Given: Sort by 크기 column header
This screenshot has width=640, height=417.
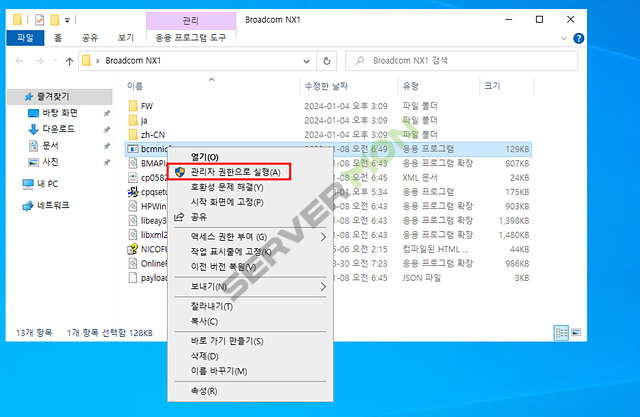Looking at the screenshot, I should tap(492, 86).
